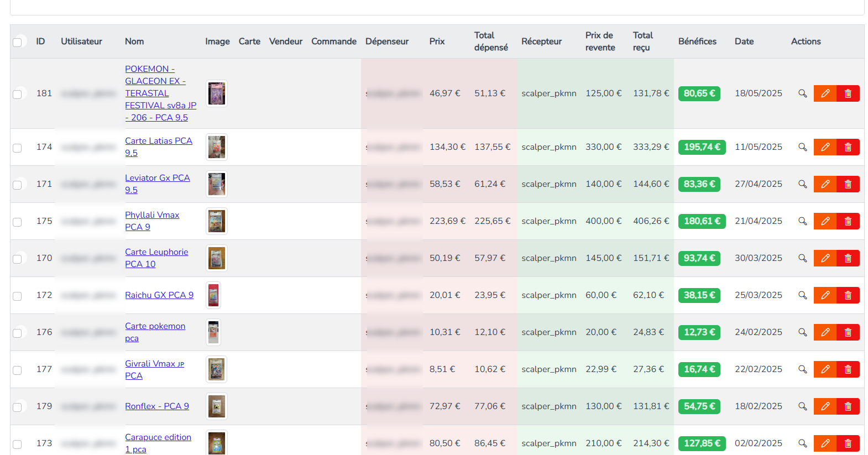868x455 pixels.
Task: Toggle the select-all checkbox in header
Action: (x=18, y=42)
